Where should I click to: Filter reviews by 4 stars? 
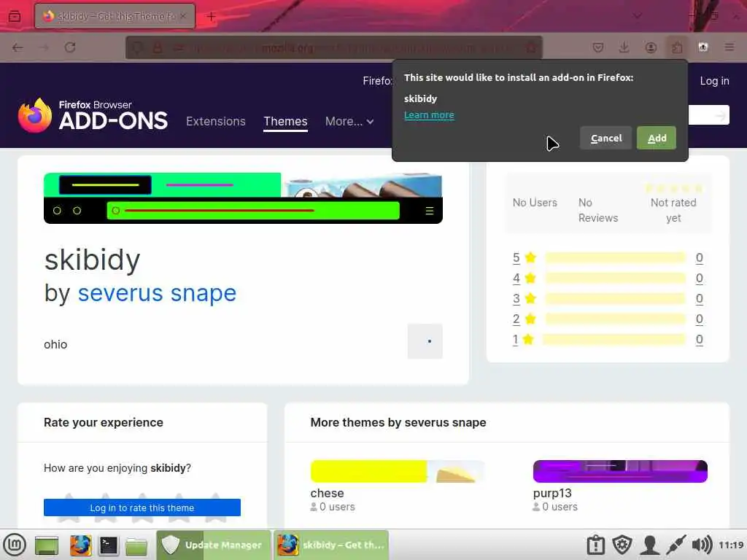click(516, 278)
